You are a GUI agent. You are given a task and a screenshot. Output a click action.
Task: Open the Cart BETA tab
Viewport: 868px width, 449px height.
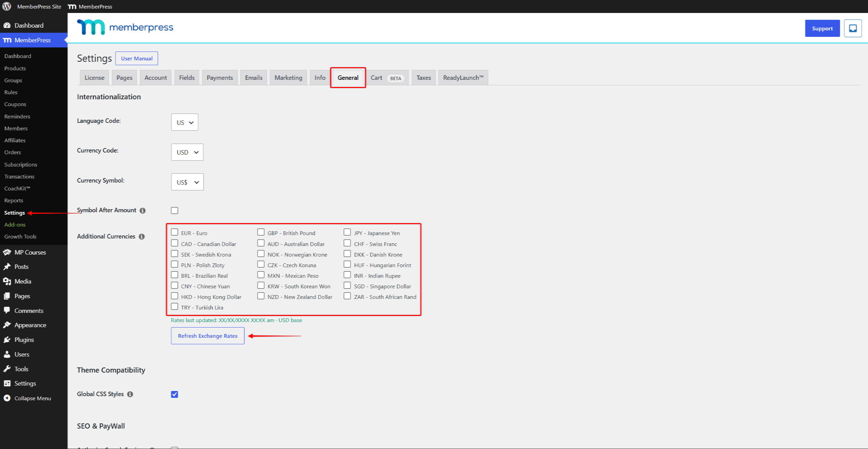coord(387,78)
